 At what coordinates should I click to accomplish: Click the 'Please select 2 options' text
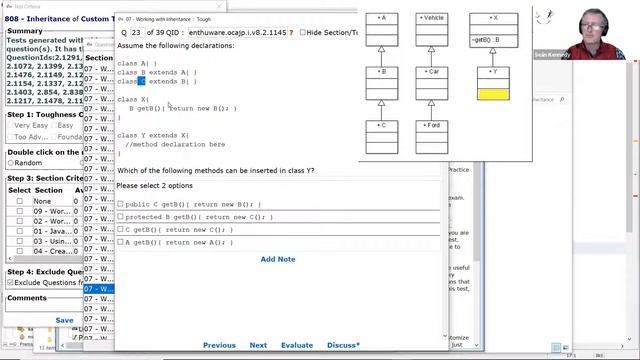pyautogui.click(x=155, y=186)
